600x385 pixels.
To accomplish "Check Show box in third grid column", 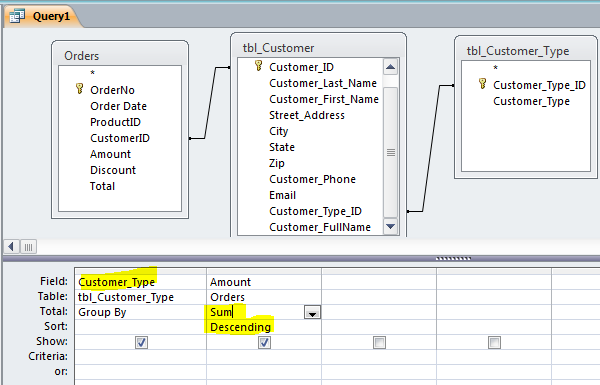I will (x=379, y=343).
